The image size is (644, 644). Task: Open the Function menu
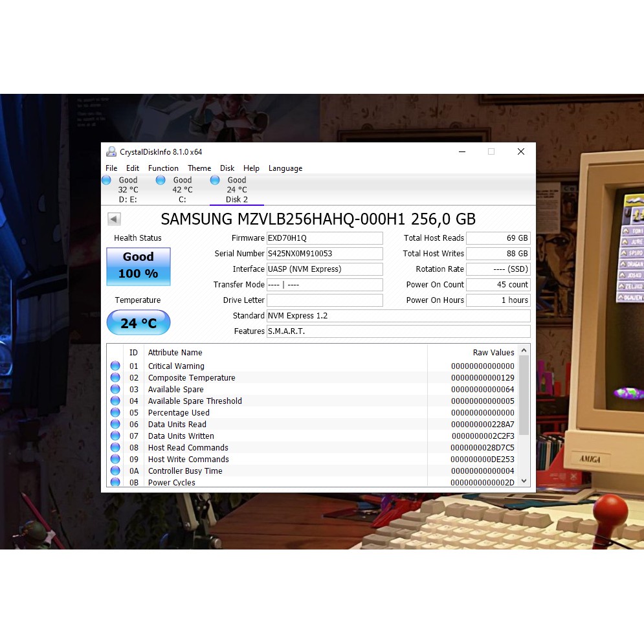(x=163, y=168)
